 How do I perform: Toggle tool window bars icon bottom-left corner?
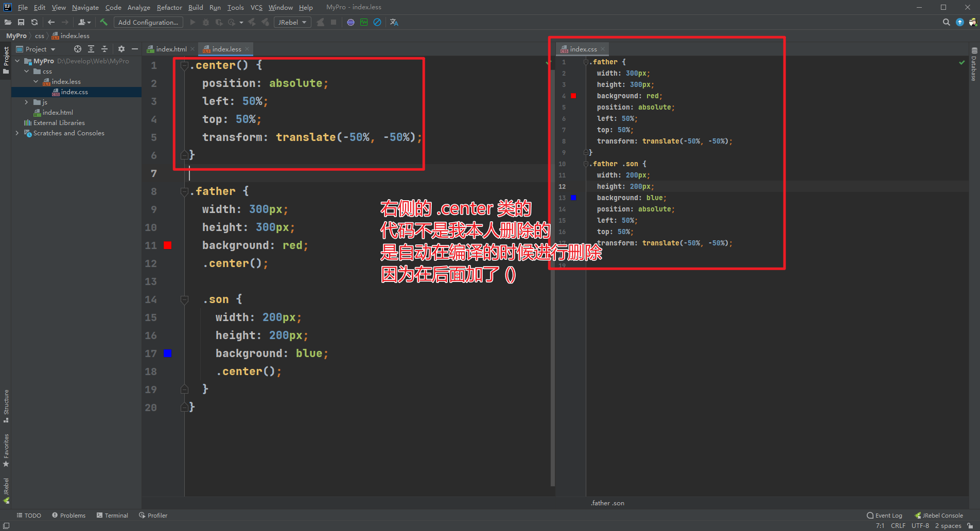[6, 525]
